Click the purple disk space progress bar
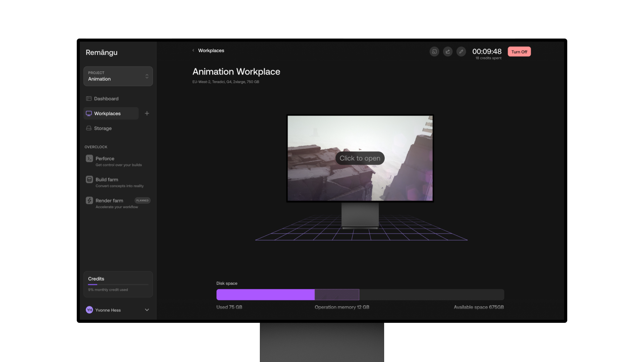The width and height of the screenshot is (644, 362). (265, 294)
